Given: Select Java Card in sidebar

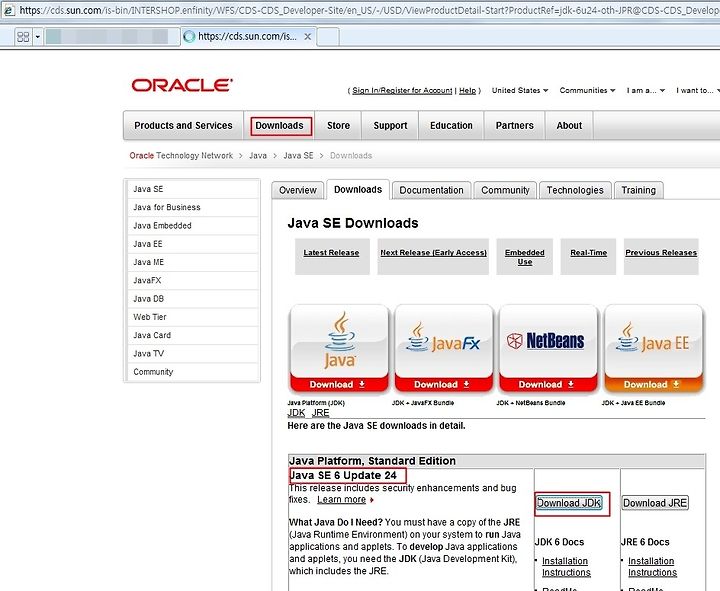Looking at the screenshot, I should (193, 335).
